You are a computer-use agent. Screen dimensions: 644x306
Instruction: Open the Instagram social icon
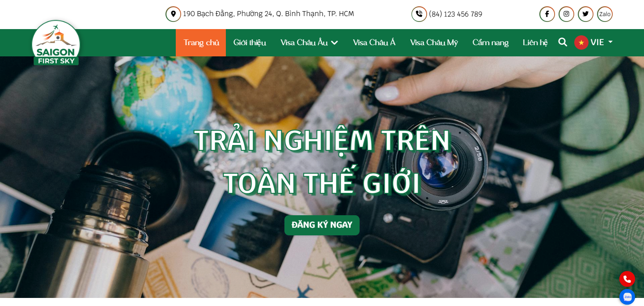[566, 14]
